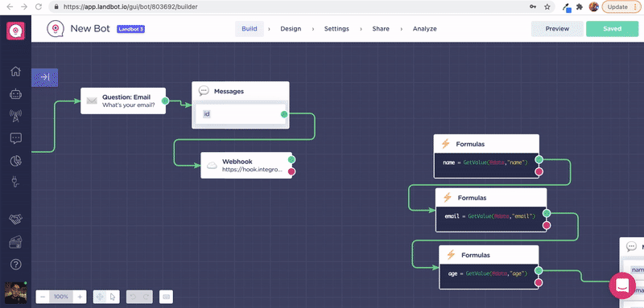Select the Webhook block
This screenshot has width=644, height=308.
tap(246, 166)
